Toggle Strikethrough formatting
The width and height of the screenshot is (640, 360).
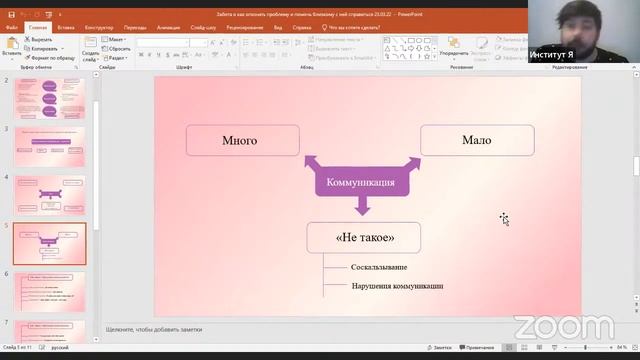click(176, 55)
